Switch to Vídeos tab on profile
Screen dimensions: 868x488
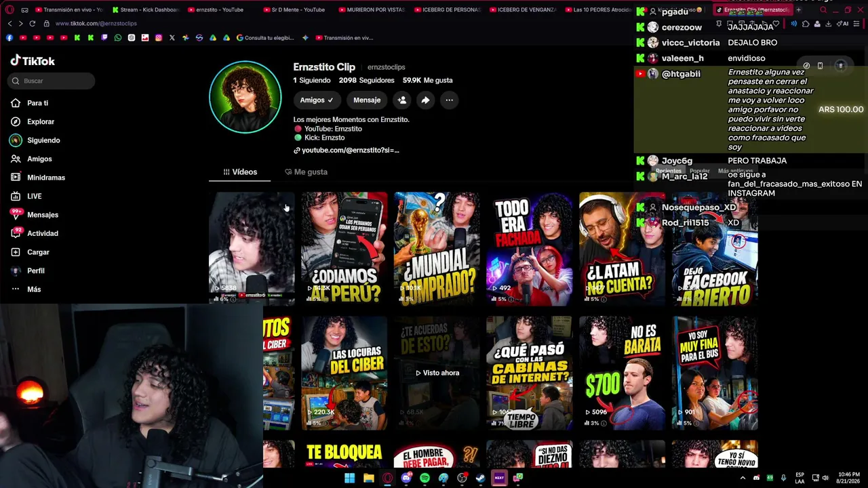tap(240, 172)
